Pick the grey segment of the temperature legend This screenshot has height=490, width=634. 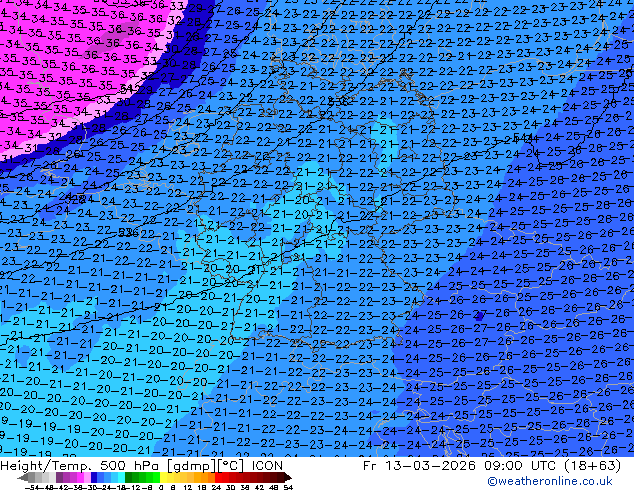32,477
